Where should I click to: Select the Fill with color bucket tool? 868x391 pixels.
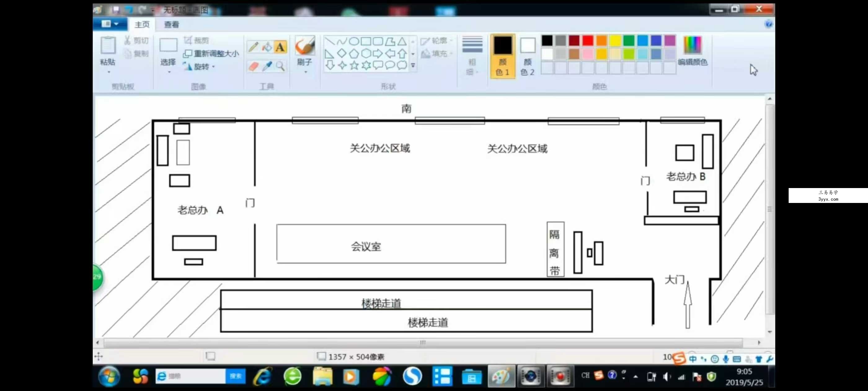(x=267, y=47)
